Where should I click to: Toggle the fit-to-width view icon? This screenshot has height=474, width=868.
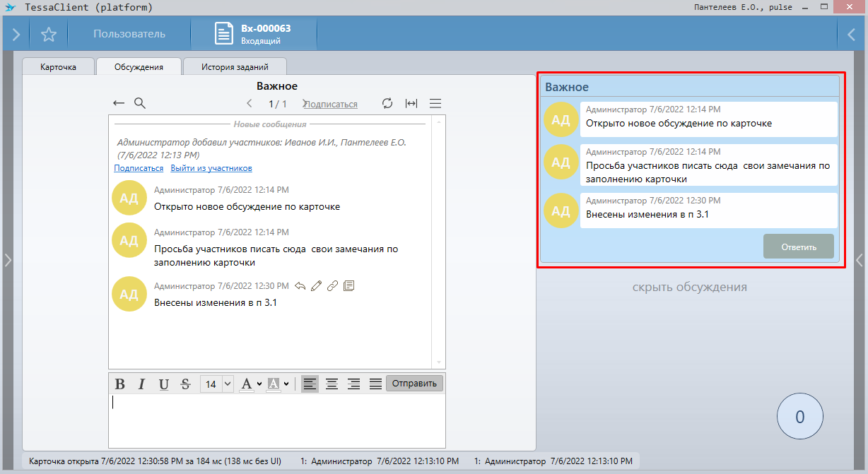pos(411,104)
